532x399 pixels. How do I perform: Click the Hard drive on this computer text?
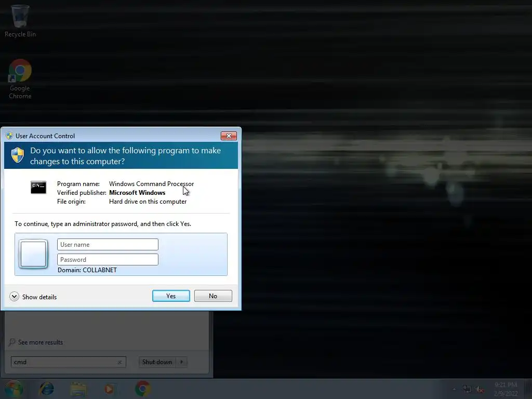[148, 202]
